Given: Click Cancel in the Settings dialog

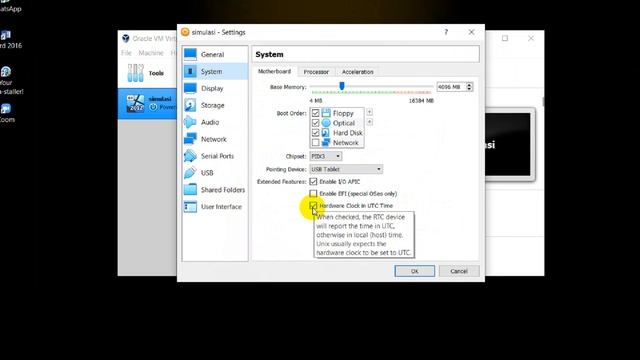Looking at the screenshot, I should [x=459, y=271].
